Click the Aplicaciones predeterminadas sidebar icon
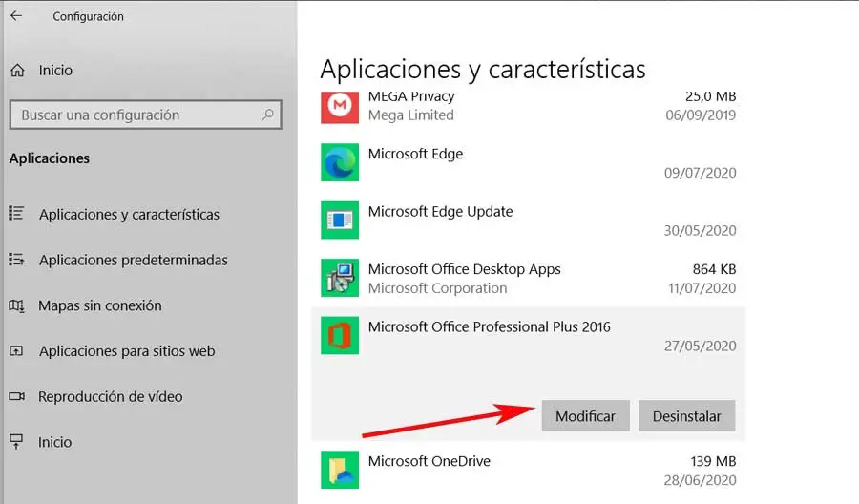859x504 pixels. (x=16, y=259)
